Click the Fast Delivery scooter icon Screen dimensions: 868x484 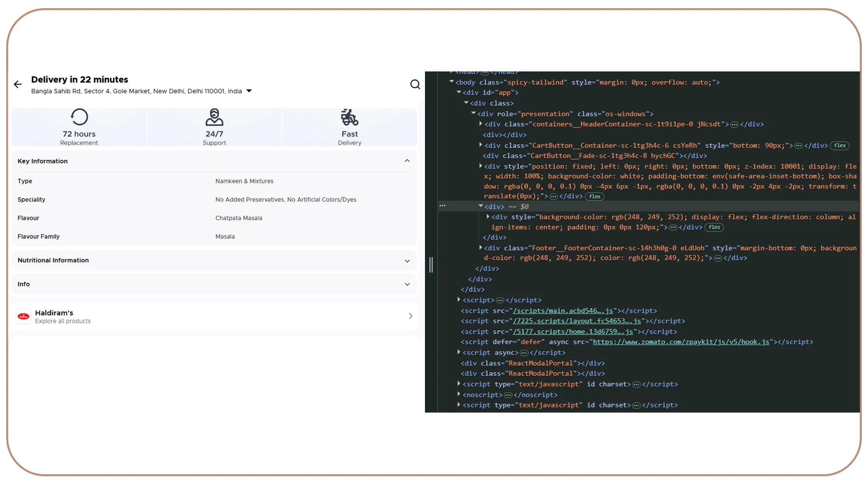[349, 117]
